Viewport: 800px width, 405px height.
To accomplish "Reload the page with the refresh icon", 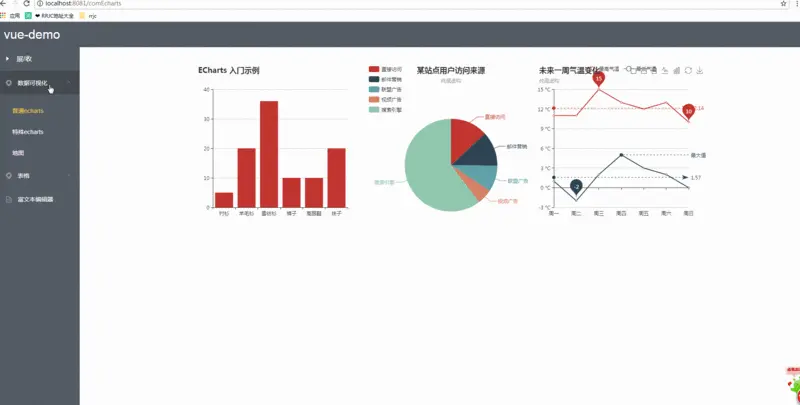I will pyautogui.click(x=27, y=4).
